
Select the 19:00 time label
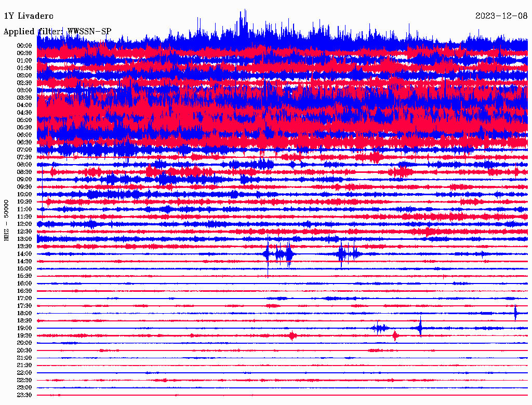point(24,328)
